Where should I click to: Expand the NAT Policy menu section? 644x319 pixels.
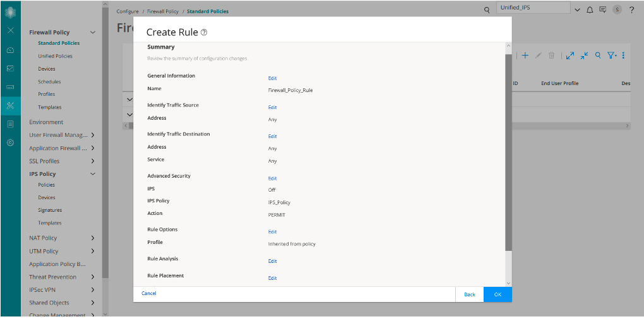tap(93, 238)
